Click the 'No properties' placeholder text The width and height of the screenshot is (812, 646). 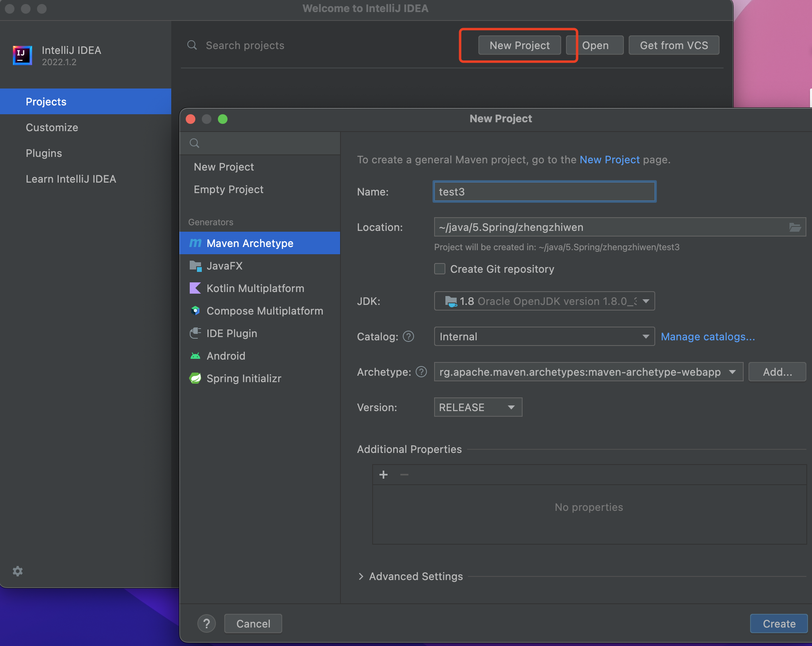tap(589, 507)
